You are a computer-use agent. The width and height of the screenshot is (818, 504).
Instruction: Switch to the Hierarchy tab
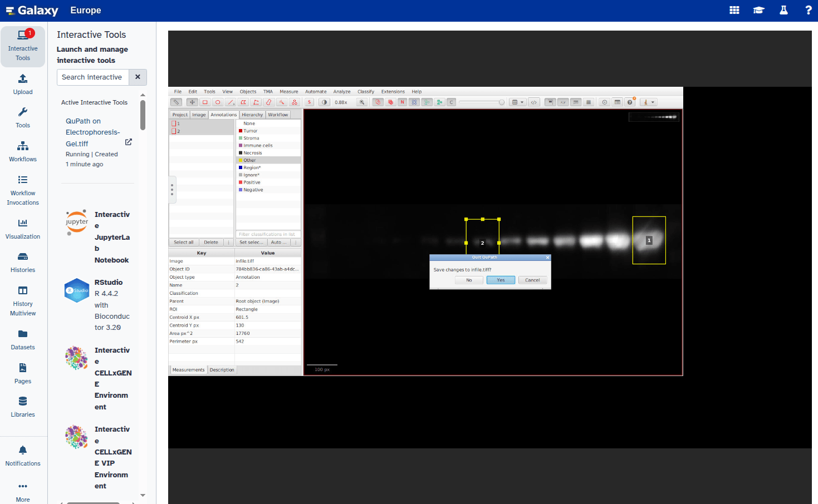click(252, 115)
